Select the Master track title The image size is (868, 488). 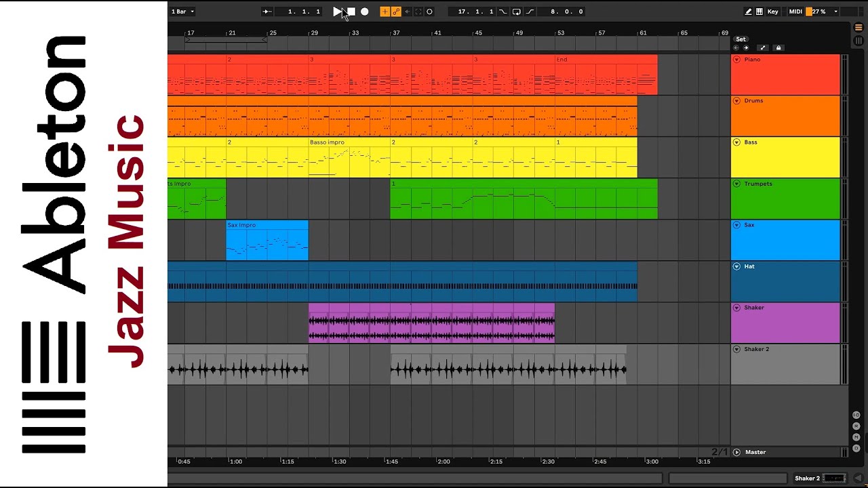[755, 452]
